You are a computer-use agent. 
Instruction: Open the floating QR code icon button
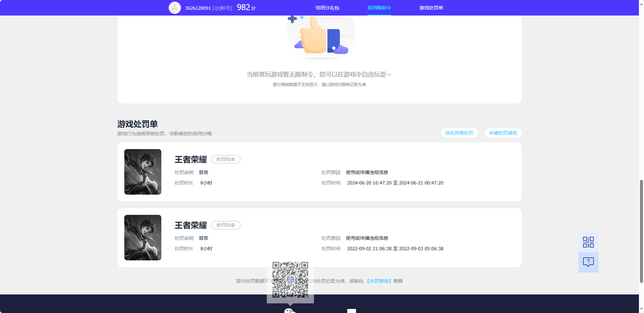point(588,242)
